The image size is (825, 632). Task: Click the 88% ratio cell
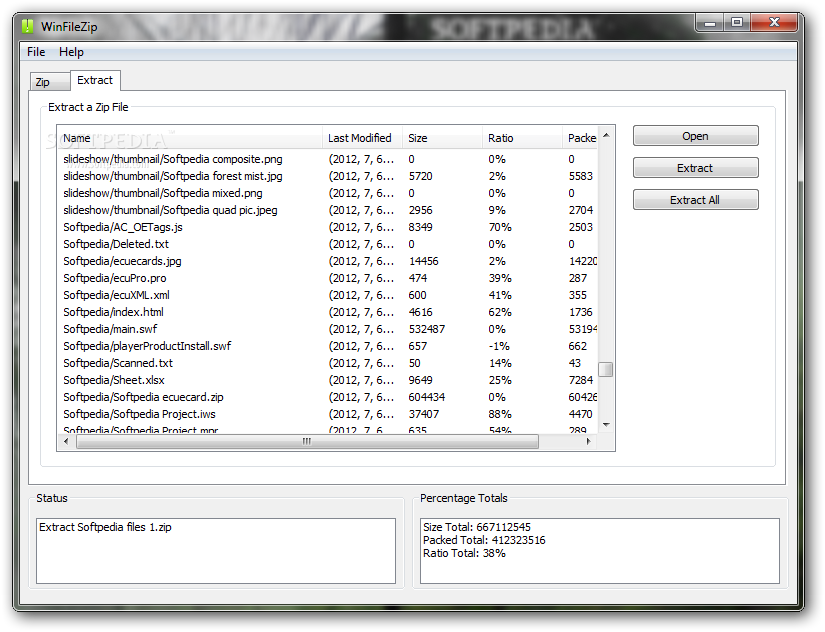[500, 414]
